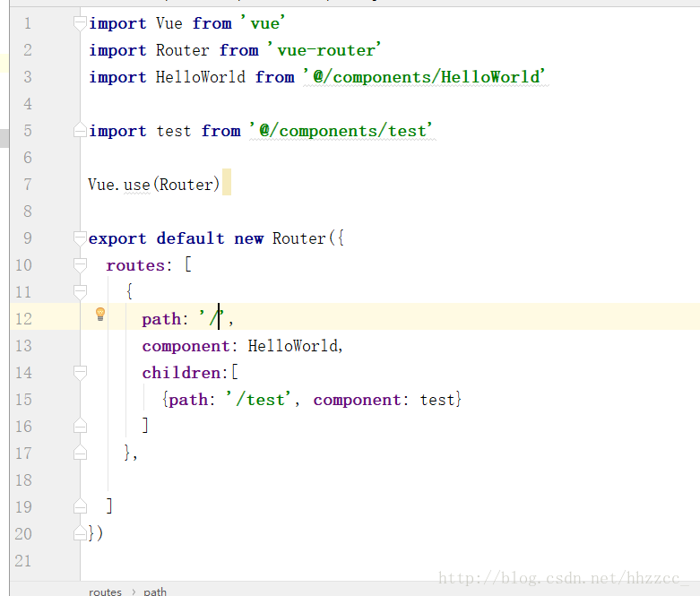Click 'Vue.use(Router)' statement
This screenshot has height=596, width=700.
(x=153, y=185)
